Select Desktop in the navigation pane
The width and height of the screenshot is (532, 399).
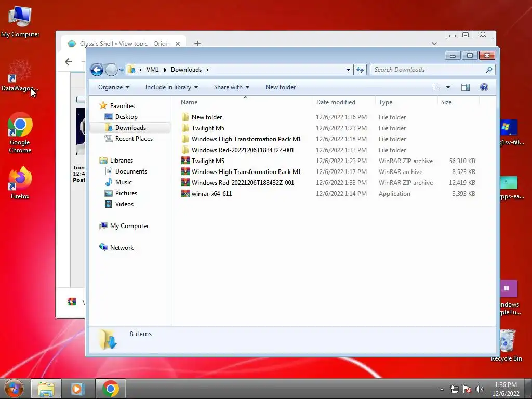(x=126, y=117)
